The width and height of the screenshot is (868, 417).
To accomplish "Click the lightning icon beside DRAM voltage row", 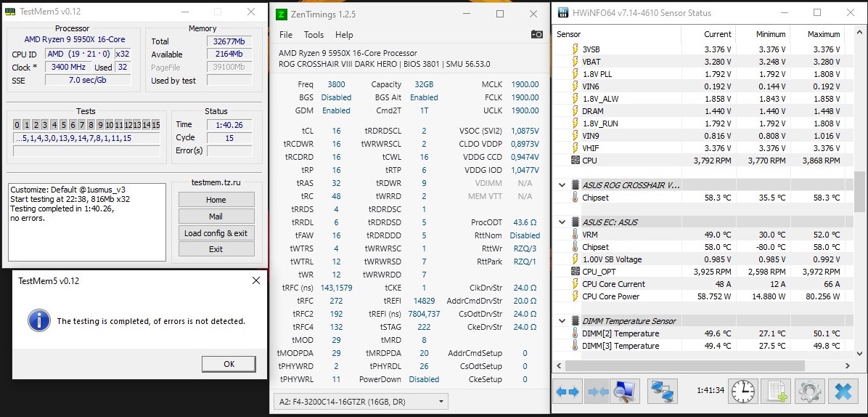I will (x=576, y=110).
